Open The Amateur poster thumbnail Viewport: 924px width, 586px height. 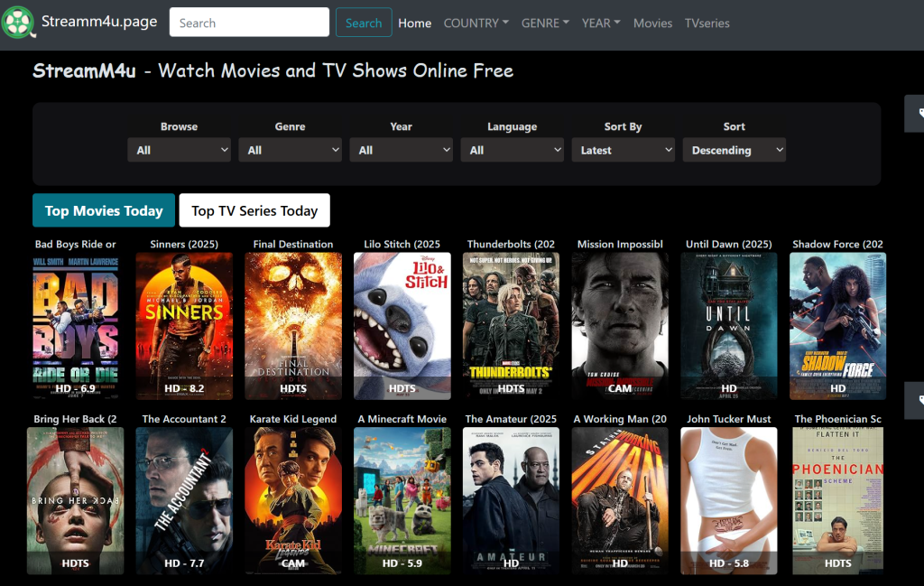(511, 501)
